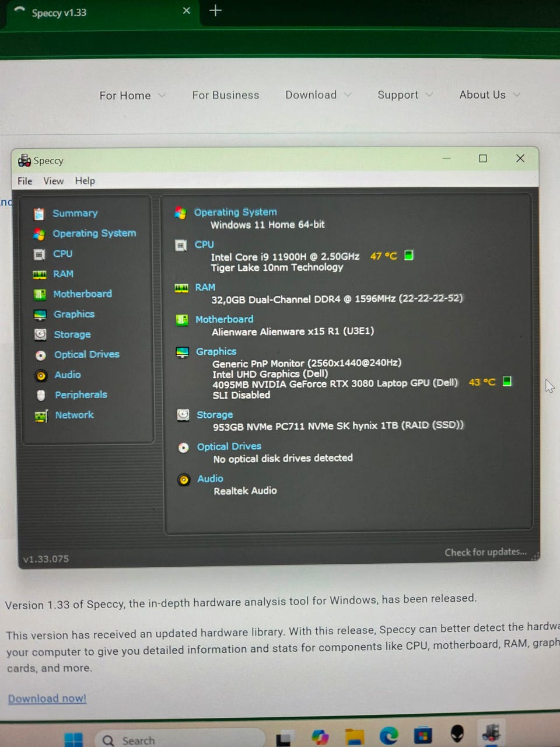The image size is (560, 747).
Task: Click Operating System heading in summary
Action: (236, 212)
